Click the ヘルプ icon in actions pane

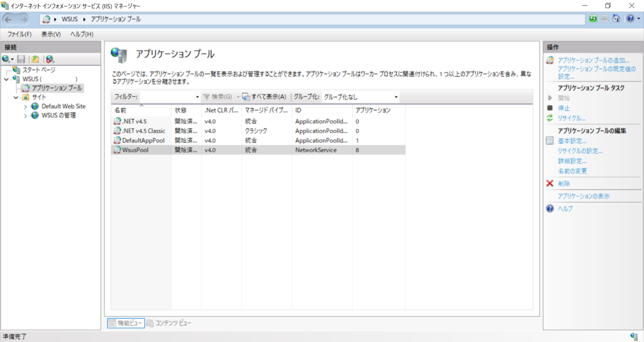pyautogui.click(x=550, y=209)
